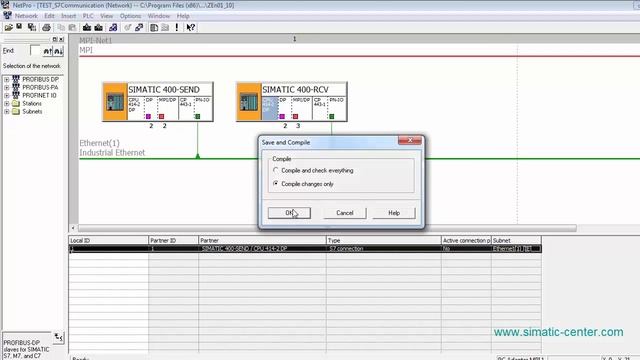Click the Partner column header
640x360 pixels.
click(262, 240)
